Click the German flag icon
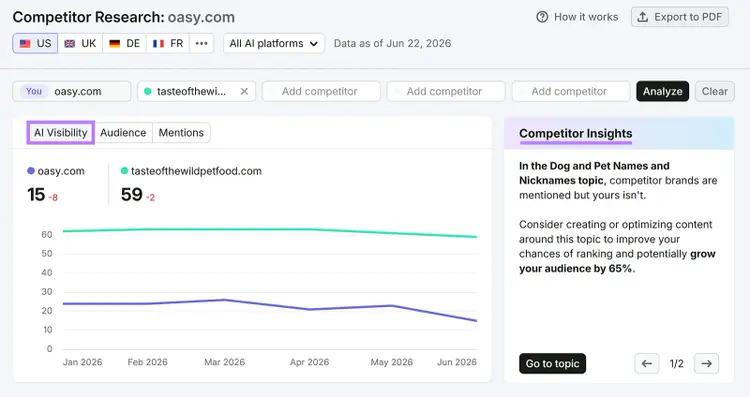The height and width of the screenshot is (397, 750). tap(115, 44)
